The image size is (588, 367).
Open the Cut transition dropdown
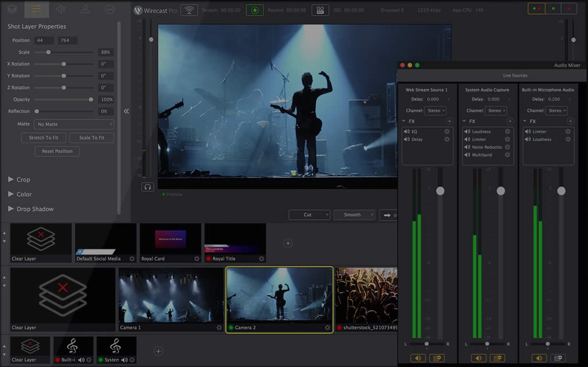point(310,215)
